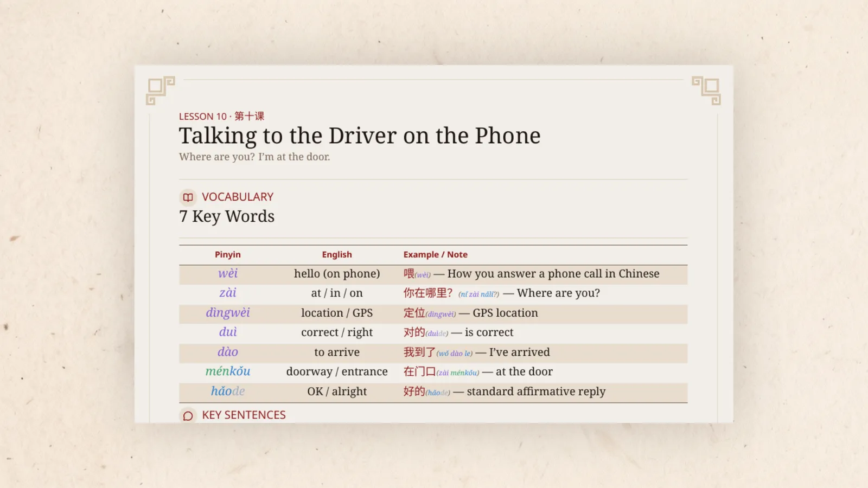This screenshot has width=868, height=488.
Task: Click the characters 对的 in the example column
Action: click(414, 332)
